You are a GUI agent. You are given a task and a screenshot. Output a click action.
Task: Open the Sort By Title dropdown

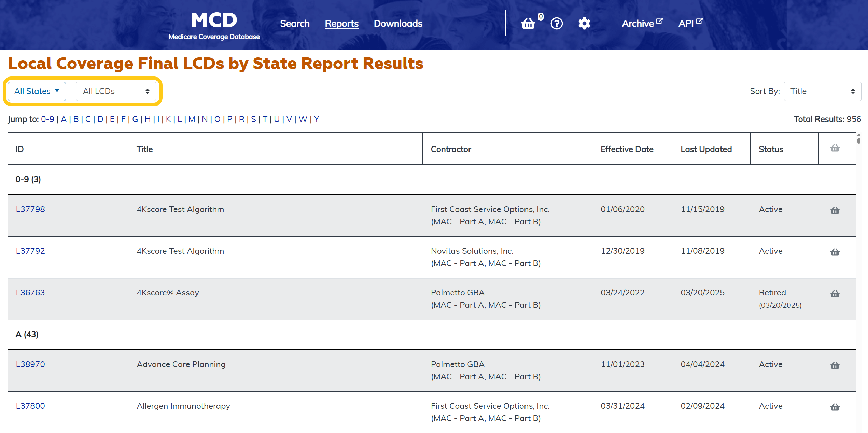822,91
